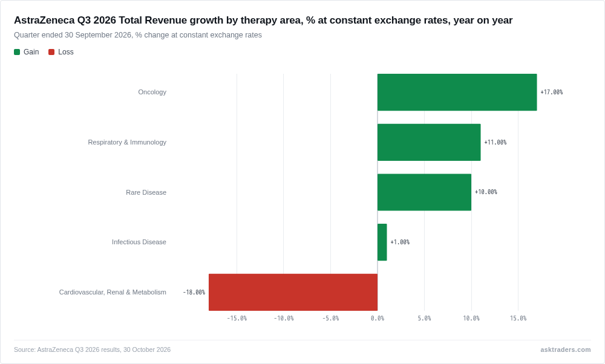Click the subtitle 'Quarter ended 30 September 2026'
This screenshot has width=605, height=364.
click(138, 35)
